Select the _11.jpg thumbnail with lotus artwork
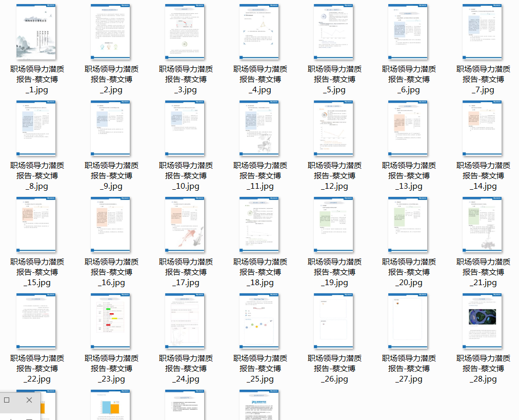Image resolution: width=519 pixels, height=420 pixels. coord(259,128)
